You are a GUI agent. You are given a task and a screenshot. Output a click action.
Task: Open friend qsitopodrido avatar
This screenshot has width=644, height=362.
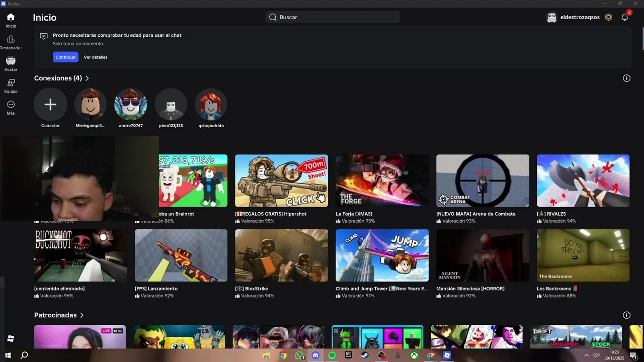[211, 105]
